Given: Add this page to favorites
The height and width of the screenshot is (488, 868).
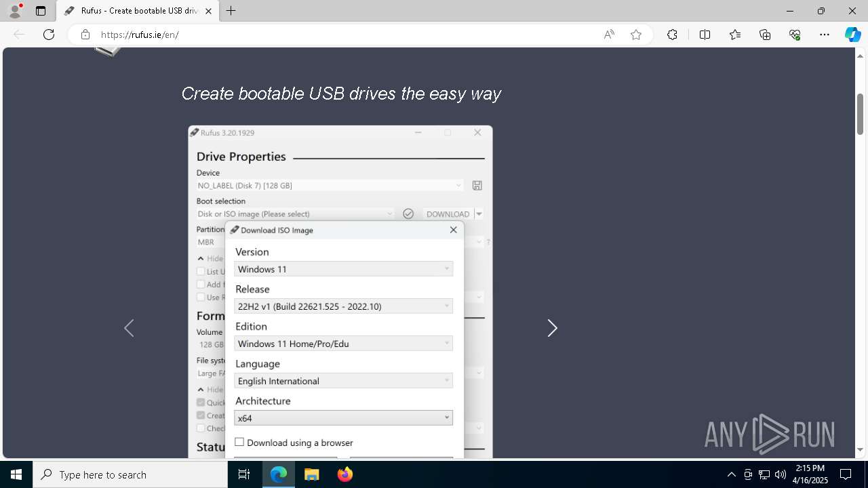Looking at the screenshot, I should click(636, 35).
